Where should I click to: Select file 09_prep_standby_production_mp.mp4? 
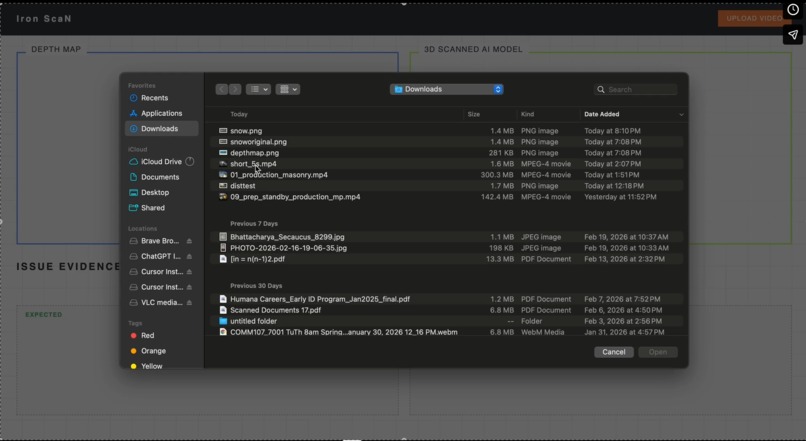tap(446, 197)
